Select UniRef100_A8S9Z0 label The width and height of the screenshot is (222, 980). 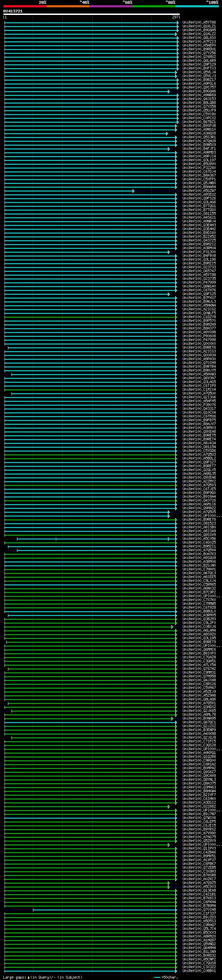pyautogui.click(x=199, y=634)
